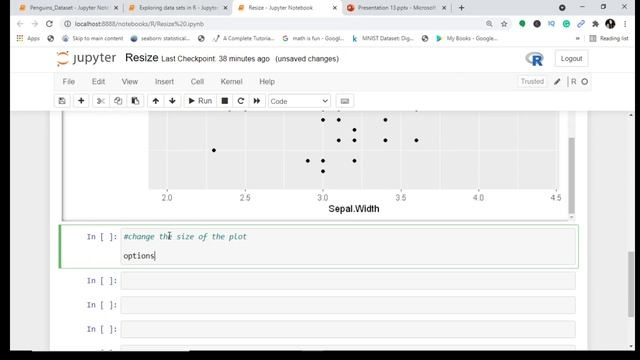Paste cells below icon

tap(135, 101)
